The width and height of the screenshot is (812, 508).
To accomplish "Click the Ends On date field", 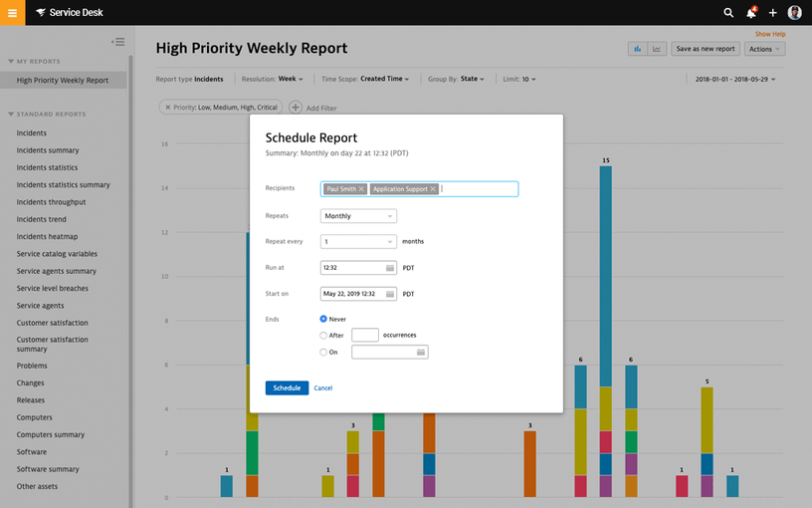I will click(390, 352).
